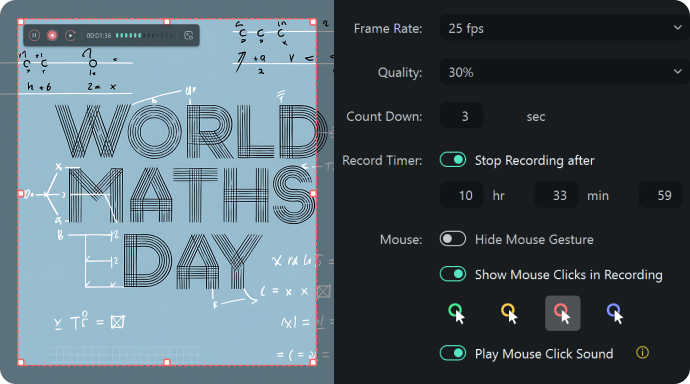
Task: Click the minimize recorder icon in the toolbar
Action: (x=188, y=35)
